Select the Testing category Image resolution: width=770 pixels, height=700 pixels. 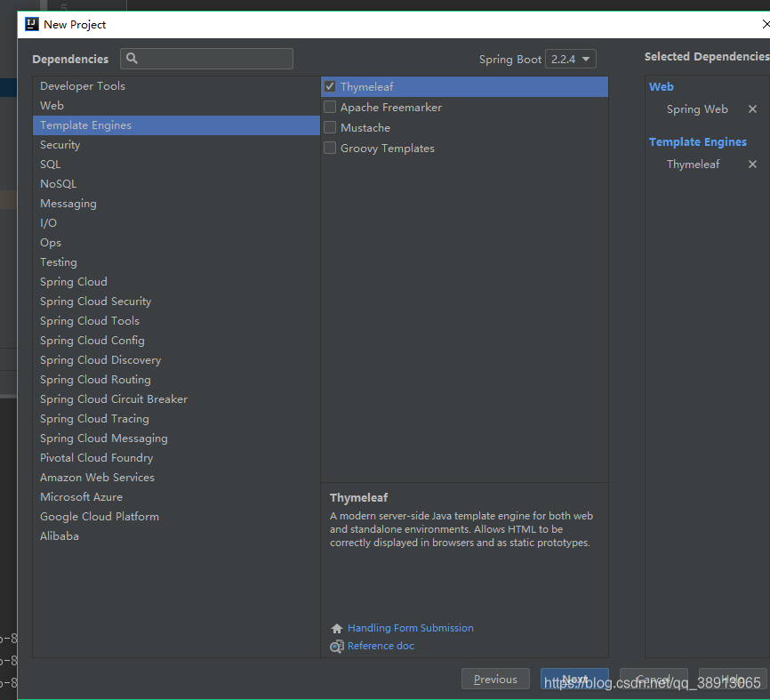click(176, 262)
